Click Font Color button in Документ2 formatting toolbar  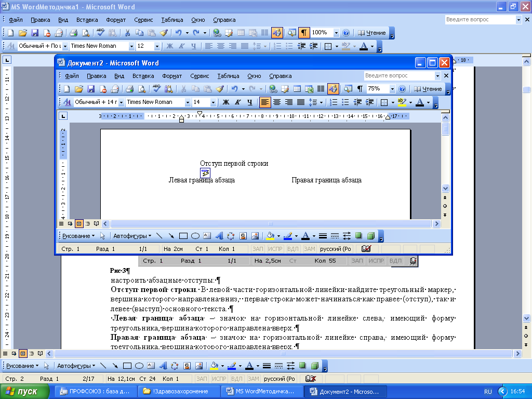point(420,102)
